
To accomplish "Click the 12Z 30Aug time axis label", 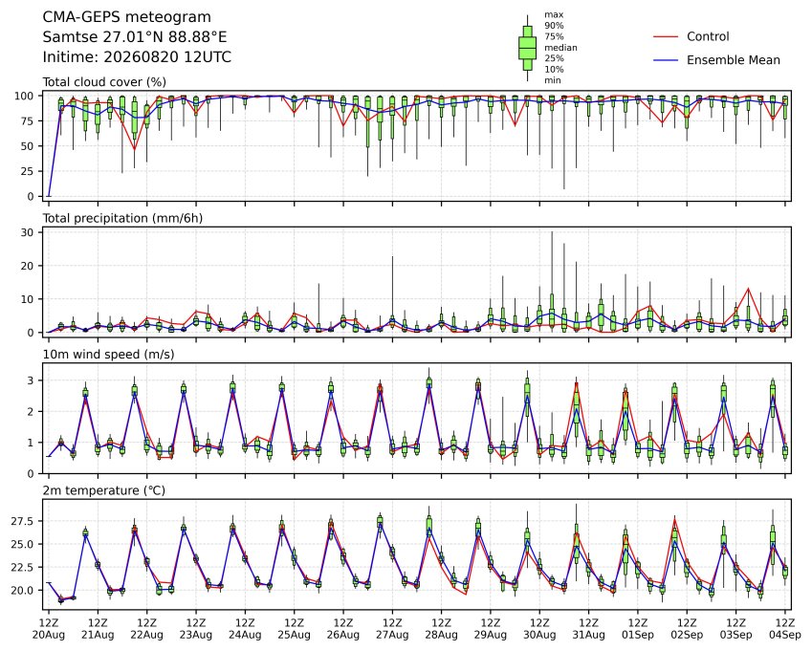I will (x=539, y=629).
